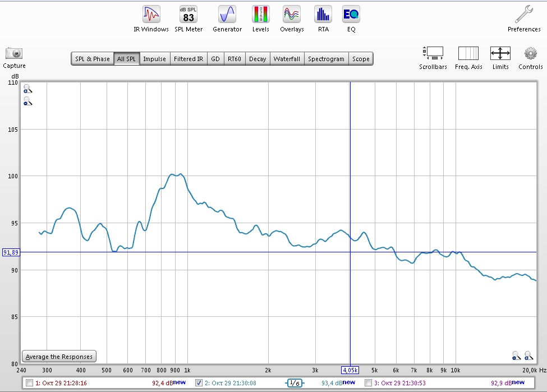The image size is (547, 392).
Task: Zoom in vertical axis magnifier plus
Action: (x=27, y=89)
